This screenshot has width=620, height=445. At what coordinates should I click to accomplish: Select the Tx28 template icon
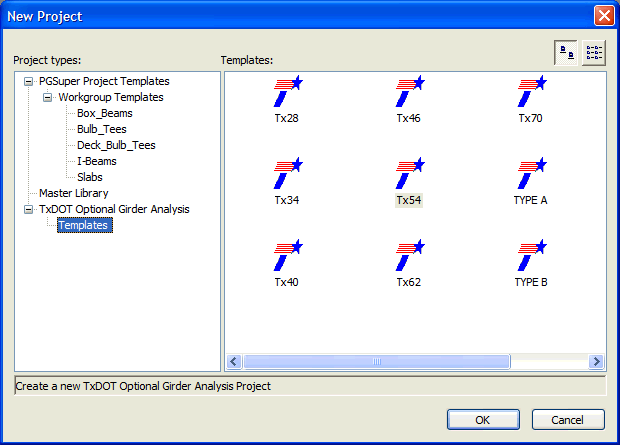287,93
